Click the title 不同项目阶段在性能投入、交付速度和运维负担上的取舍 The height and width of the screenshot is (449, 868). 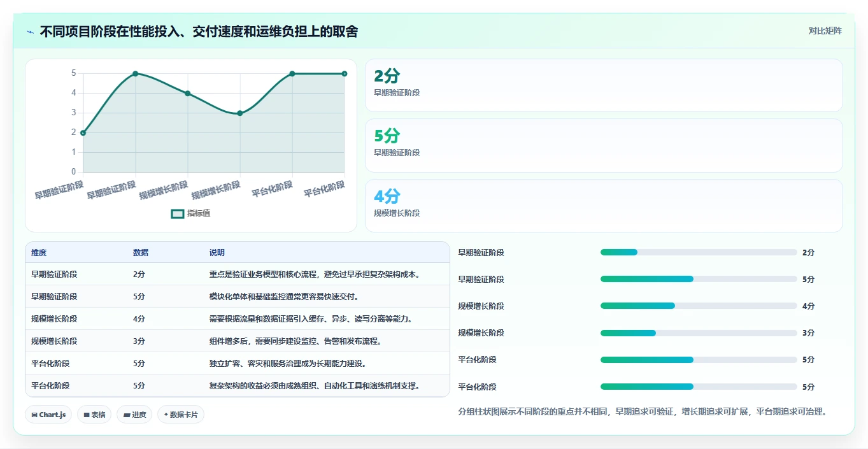click(x=199, y=31)
